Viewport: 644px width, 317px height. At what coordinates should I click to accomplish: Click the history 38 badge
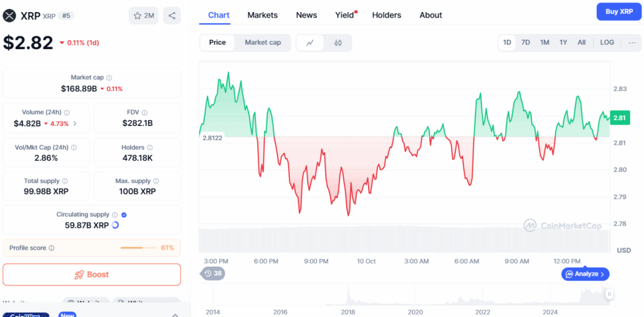pyautogui.click(x=213, y=273)
